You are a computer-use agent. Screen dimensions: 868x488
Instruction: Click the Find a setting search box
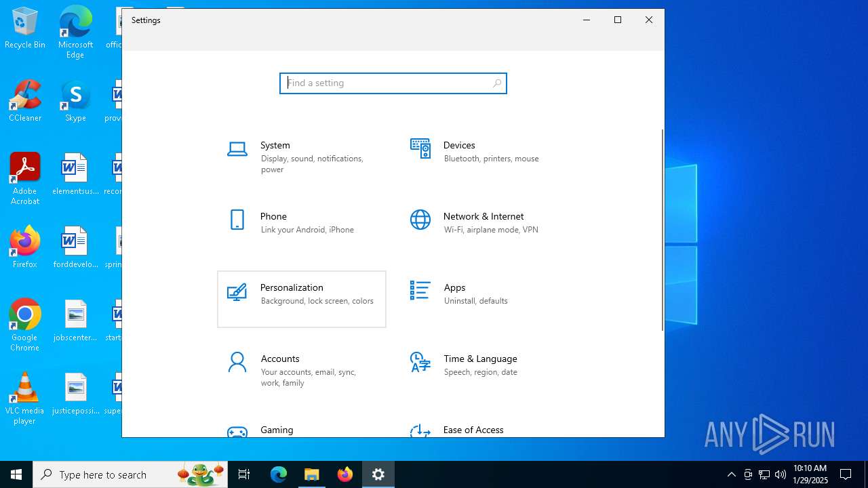pyautogui.click(x=393, y=83)
